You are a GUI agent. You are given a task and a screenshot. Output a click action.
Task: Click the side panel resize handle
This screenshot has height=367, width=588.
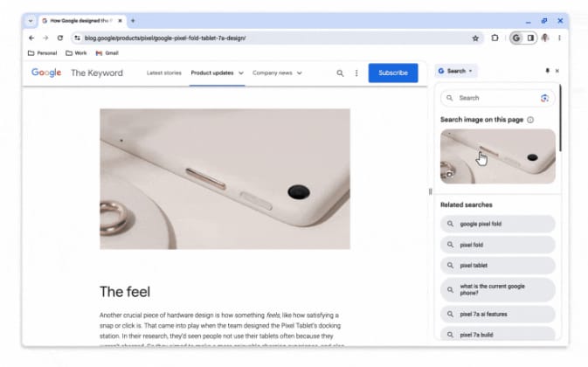430,191
